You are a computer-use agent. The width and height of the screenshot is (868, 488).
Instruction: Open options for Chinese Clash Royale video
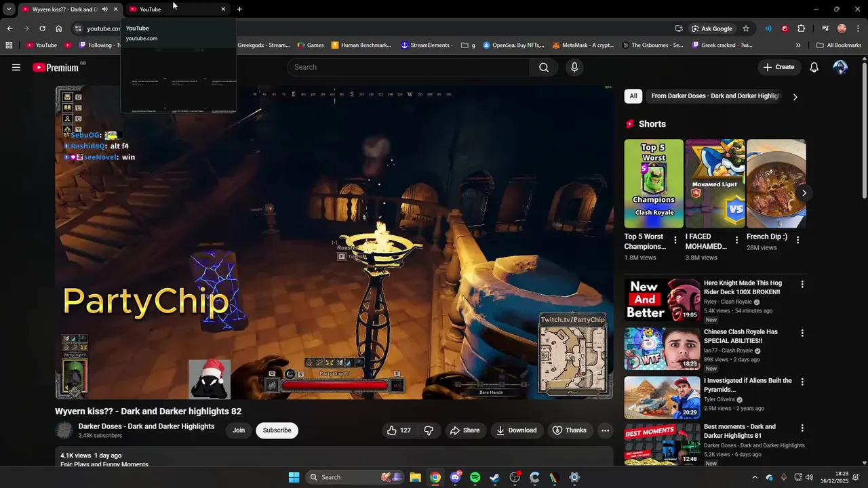(x=802, y=333)
